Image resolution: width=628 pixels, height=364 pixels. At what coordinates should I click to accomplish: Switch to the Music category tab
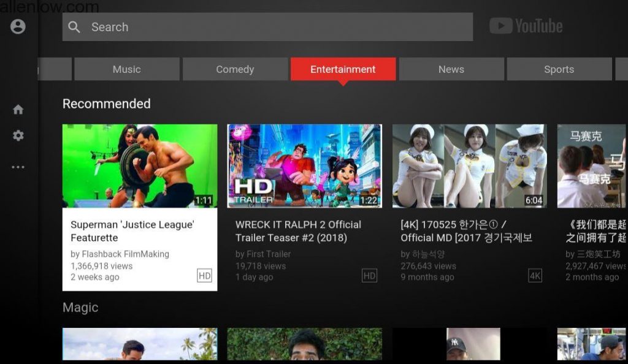tap(126, 69)
